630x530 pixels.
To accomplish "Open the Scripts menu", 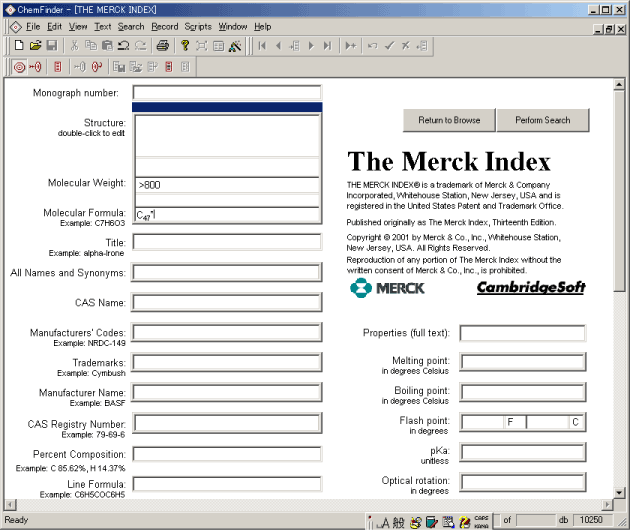I will (x=198, y=27).
